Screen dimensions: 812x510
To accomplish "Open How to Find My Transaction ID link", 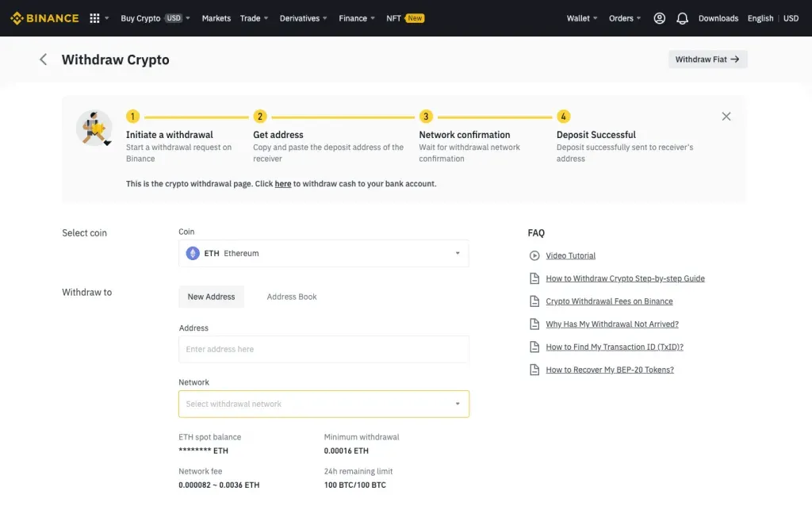I will click(x=615, y=347).
